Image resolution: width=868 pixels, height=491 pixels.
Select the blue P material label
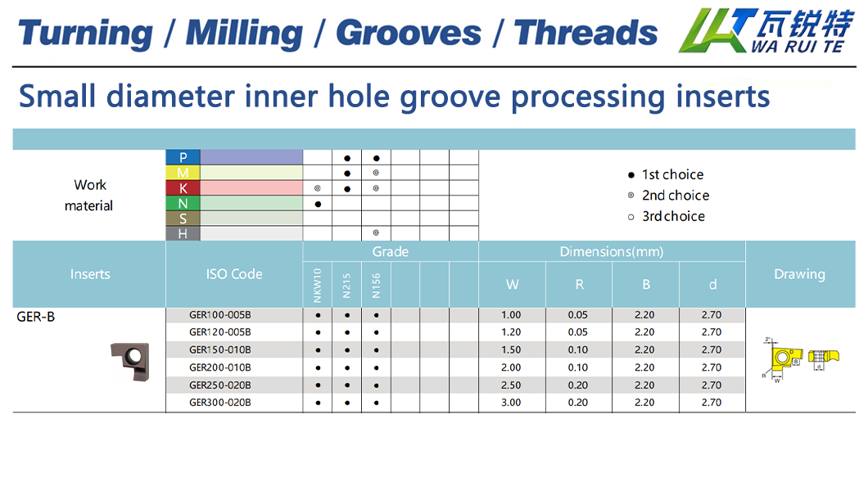coord(183,157)
